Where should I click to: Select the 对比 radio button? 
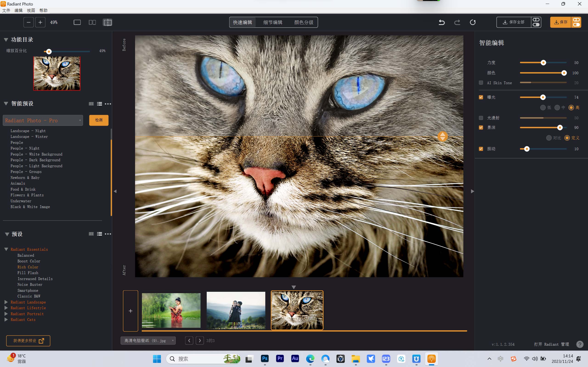(549, 138)
